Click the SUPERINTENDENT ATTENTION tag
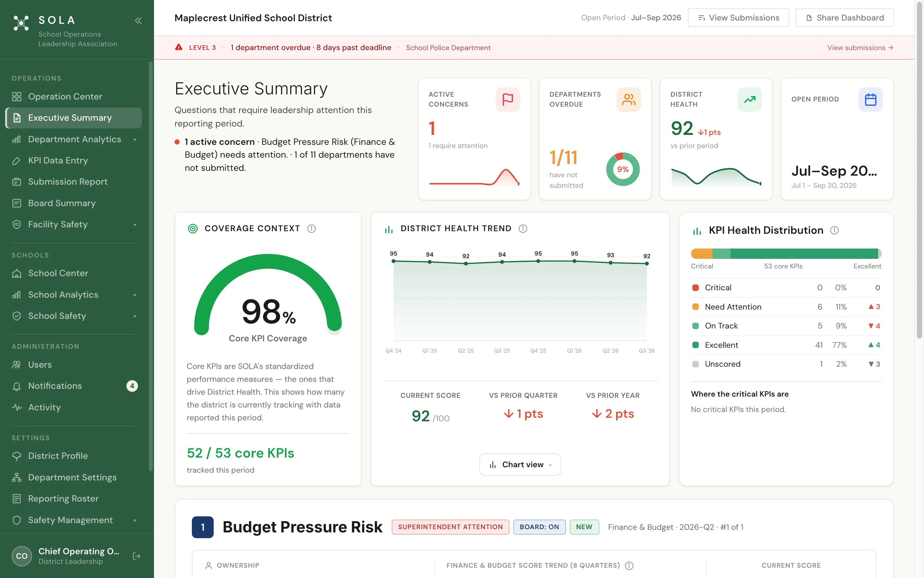The width and height of the screenshot is (924, 578). [x=450, y=527]
